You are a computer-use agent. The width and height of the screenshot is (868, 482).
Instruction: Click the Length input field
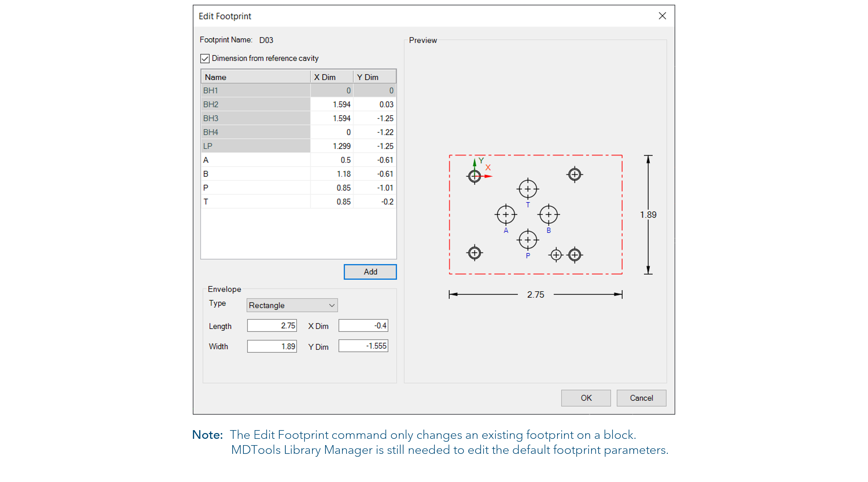pyautogui.click(x=272, y=325)
